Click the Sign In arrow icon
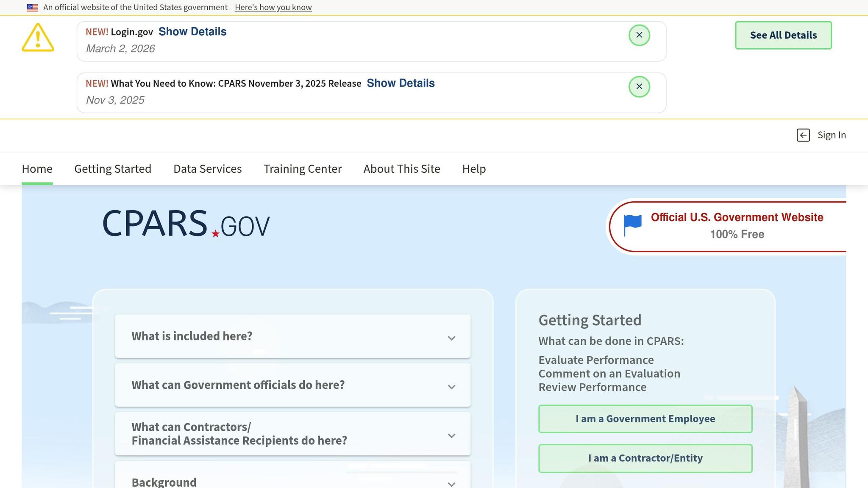The height and width of the screenshot is (488, 868). 803,135
